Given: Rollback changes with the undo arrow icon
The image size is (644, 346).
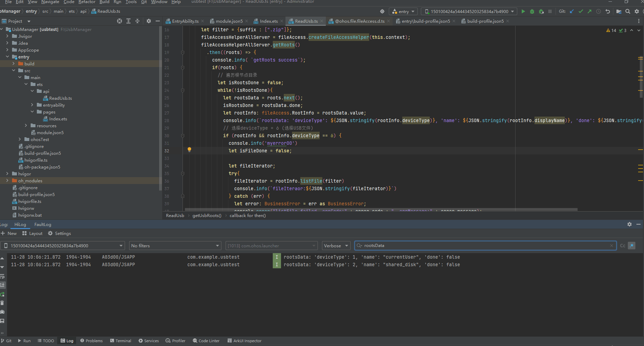Looking at the screenshot, I should 608,11.
